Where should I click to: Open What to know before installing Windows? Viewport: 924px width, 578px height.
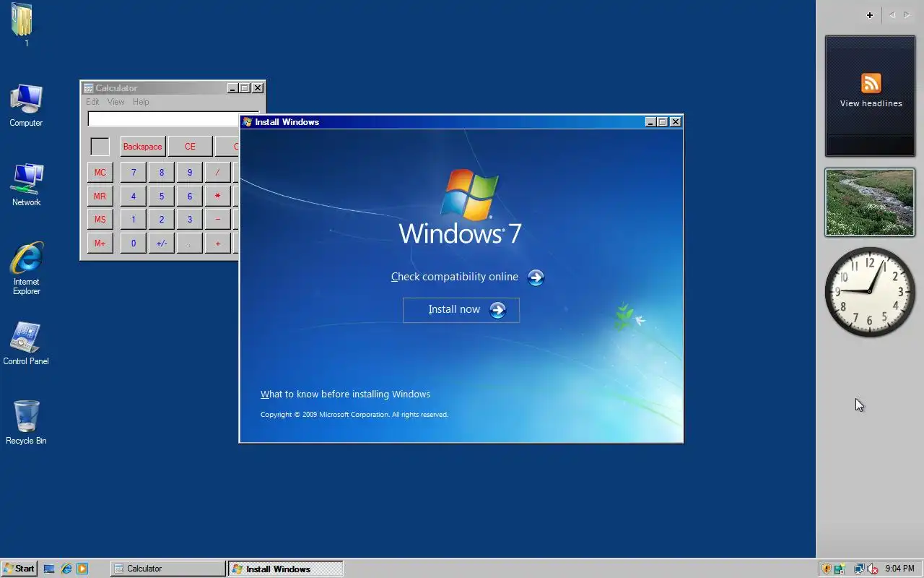pos(345,394)
